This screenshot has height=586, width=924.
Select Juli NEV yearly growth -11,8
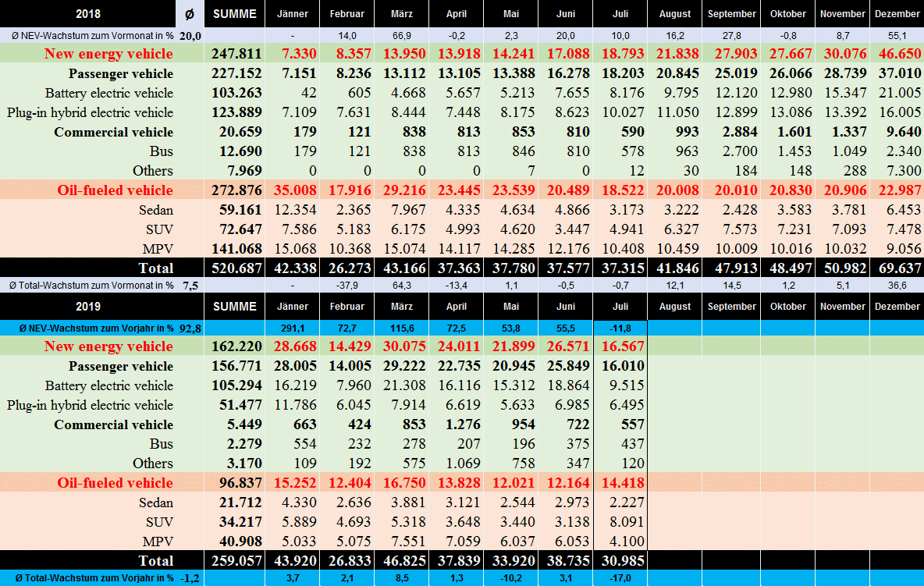620,329
